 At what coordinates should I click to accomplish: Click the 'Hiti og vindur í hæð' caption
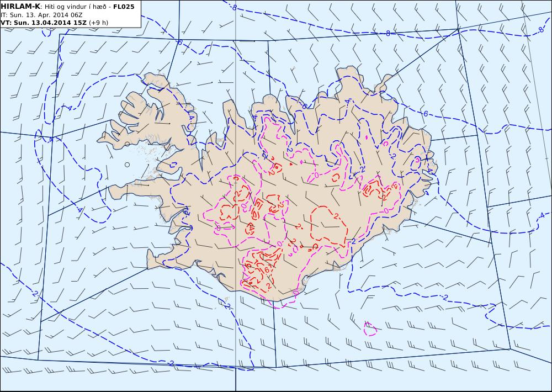tap(75, 7)
